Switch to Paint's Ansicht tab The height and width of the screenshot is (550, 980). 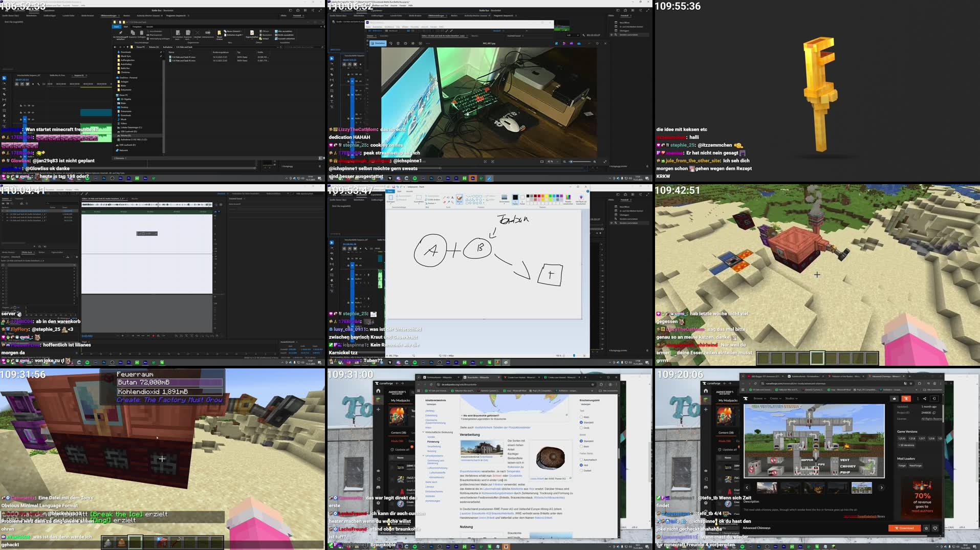click(410, 191)
